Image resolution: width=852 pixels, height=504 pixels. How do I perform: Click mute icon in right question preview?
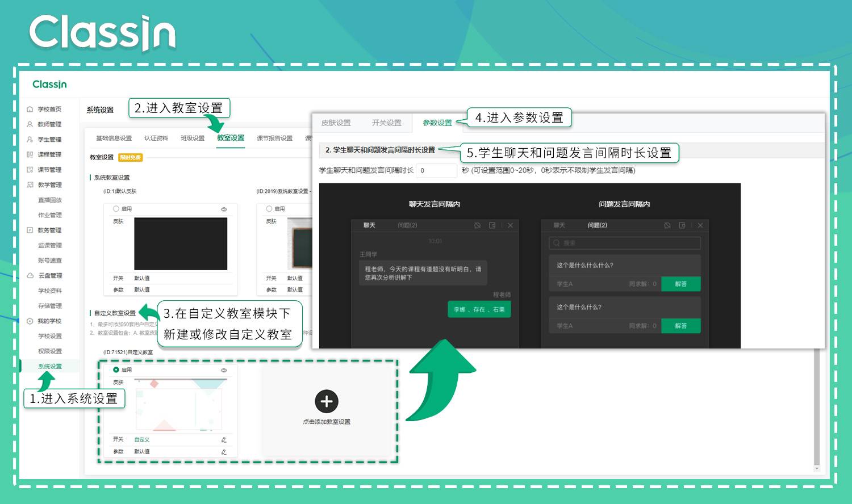point(667,225)
